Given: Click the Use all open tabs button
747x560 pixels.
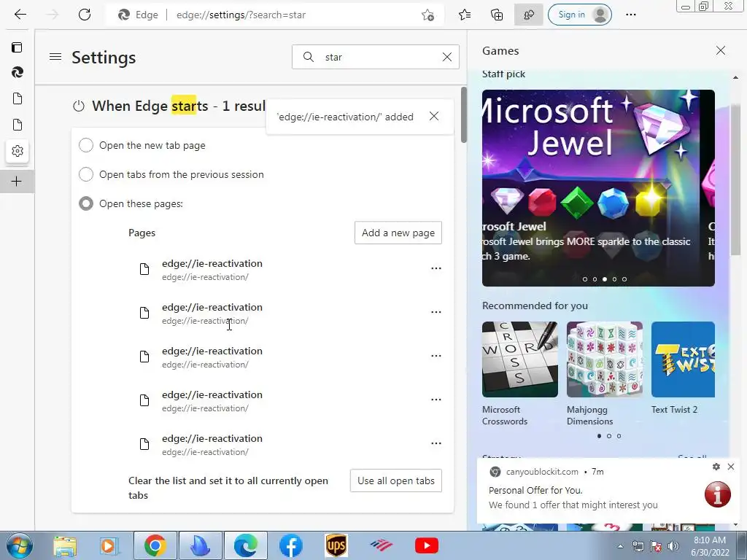Looking at the screenshot, I should point(396,481).
